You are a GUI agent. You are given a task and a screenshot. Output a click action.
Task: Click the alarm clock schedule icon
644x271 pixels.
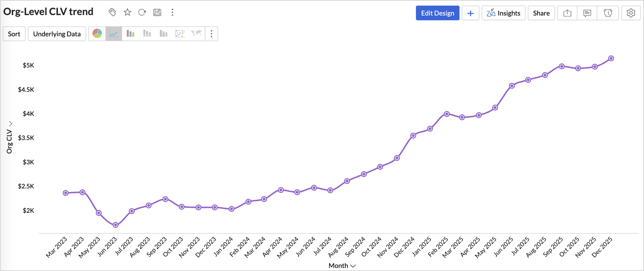click(x=608, y=13)
